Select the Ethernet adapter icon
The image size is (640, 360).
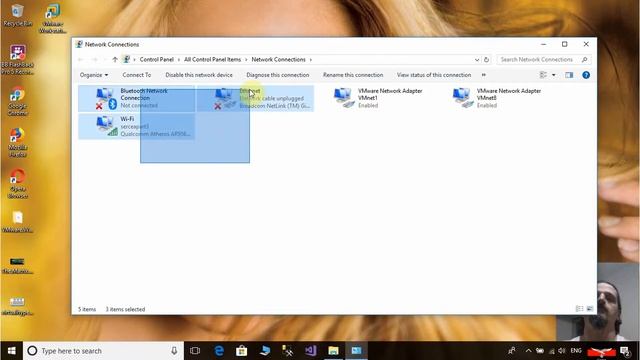(225, 98)
